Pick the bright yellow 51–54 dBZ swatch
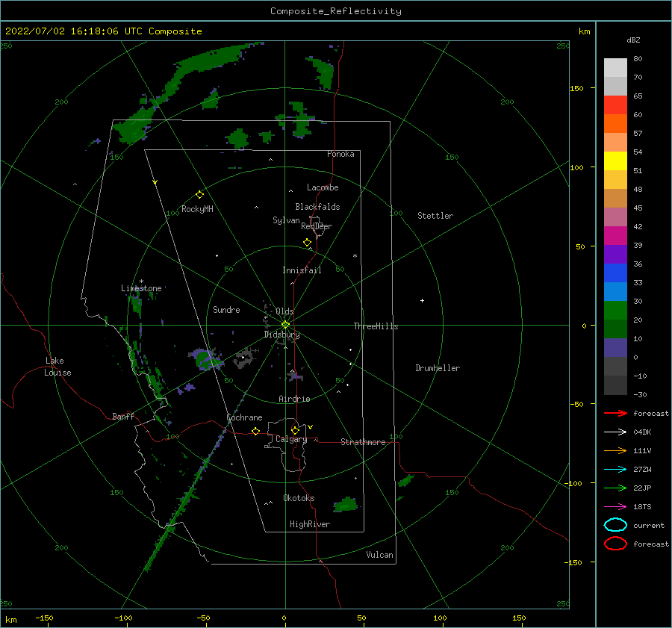 pos(615,161)
